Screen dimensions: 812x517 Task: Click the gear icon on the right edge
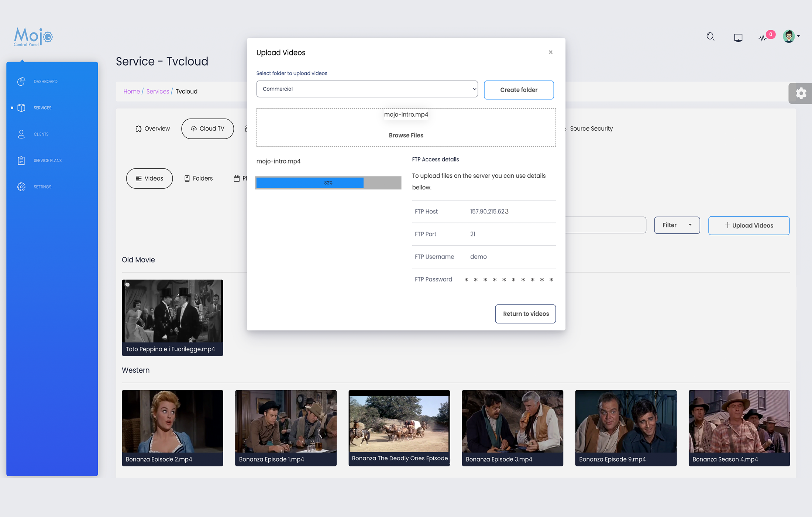click(x=801, y=93)
